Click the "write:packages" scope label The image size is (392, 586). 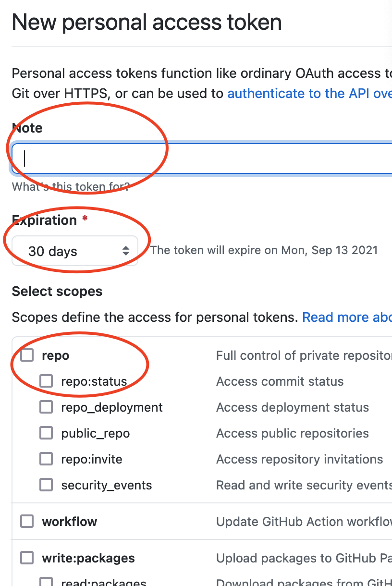pos(88,558)
